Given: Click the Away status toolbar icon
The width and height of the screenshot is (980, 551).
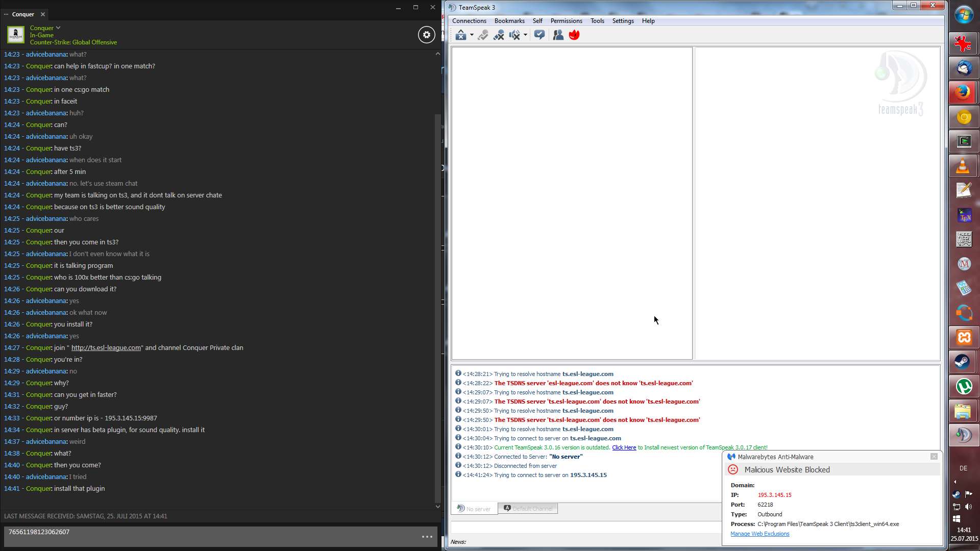Looking at the screenshot, I should [461, 35].
